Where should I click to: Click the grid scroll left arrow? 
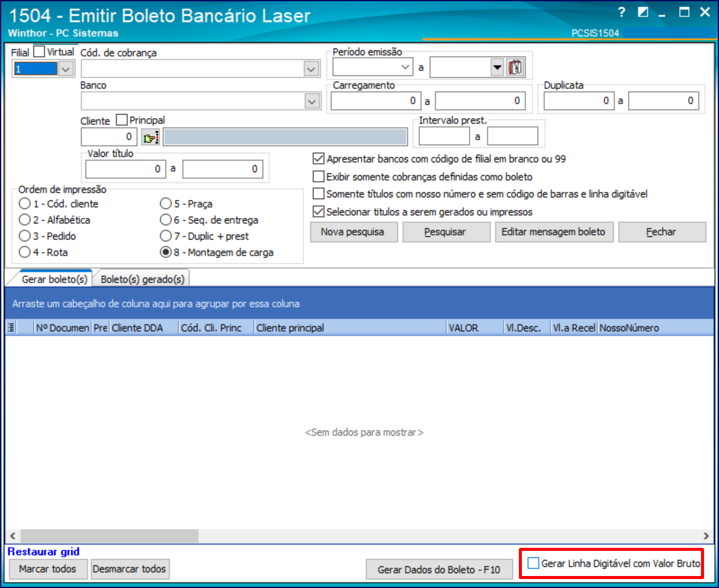[x=11, y=535]
